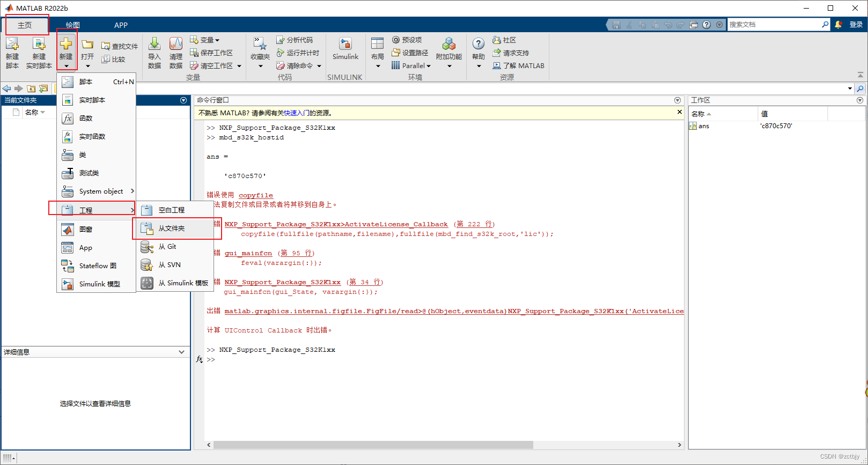Click 比较 (Compare) in the toolstrip
The image size is (868, 465).
114,59
